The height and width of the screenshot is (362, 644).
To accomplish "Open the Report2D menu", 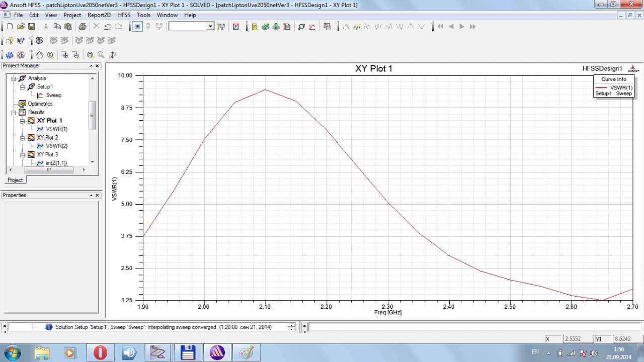I will tap(99, 15).
